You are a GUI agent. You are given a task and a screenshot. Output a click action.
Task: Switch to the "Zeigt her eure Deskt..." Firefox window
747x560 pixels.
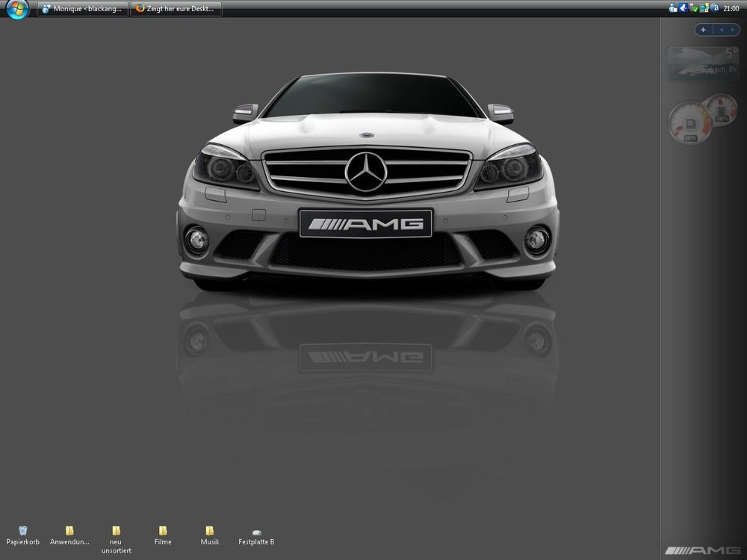pyautogui.click(x=176, y=9)
